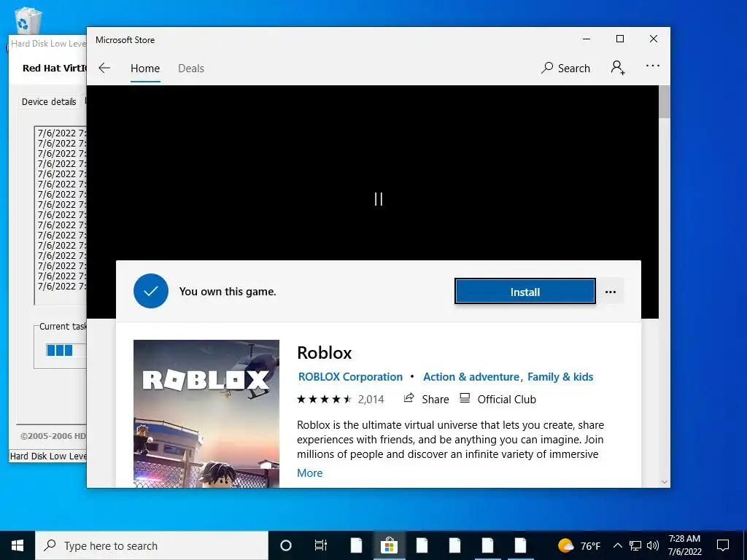Click the taskbar search box
The height and width of the screenshot is (560, 747).
click(x=152, y=545)
